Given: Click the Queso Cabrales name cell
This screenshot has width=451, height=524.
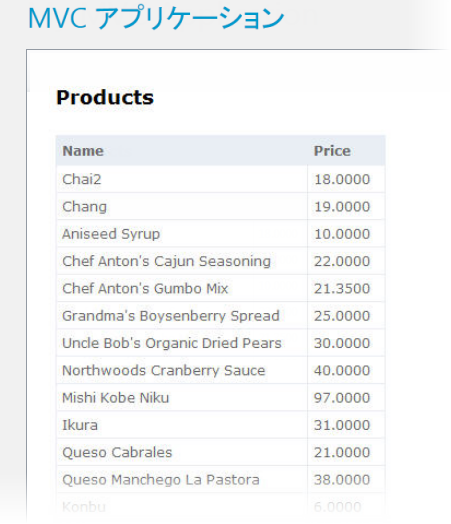Looking at the screenshot, I should (182, 452).
